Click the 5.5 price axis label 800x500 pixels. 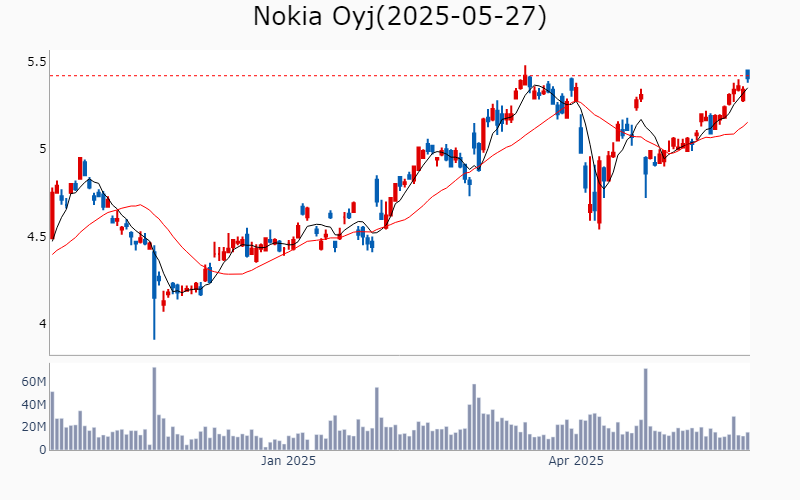(x=37, y=62)
